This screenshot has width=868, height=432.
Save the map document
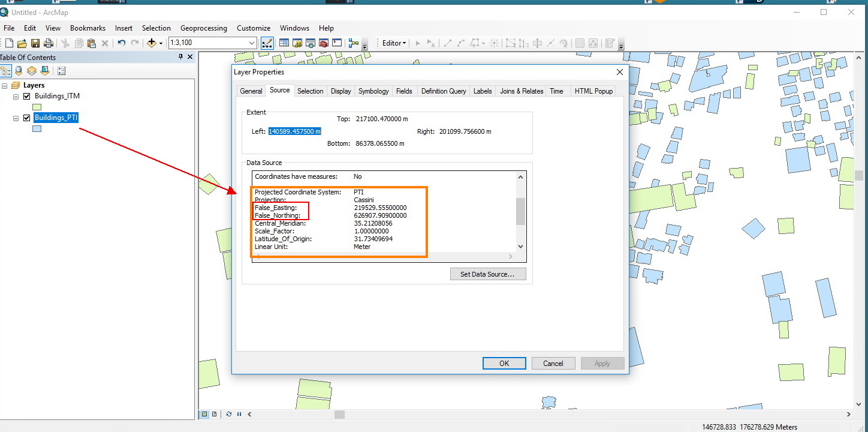coord(35,43)
